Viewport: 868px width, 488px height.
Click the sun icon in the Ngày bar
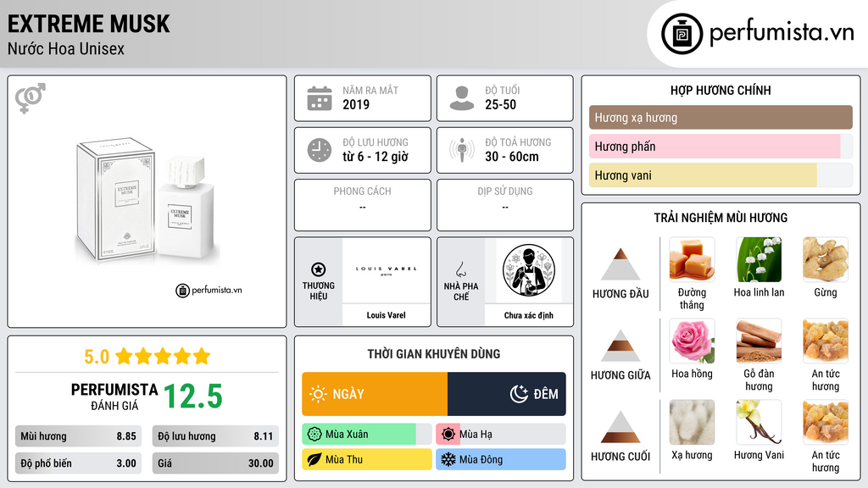pyautogui.click(x=318, y=394)
